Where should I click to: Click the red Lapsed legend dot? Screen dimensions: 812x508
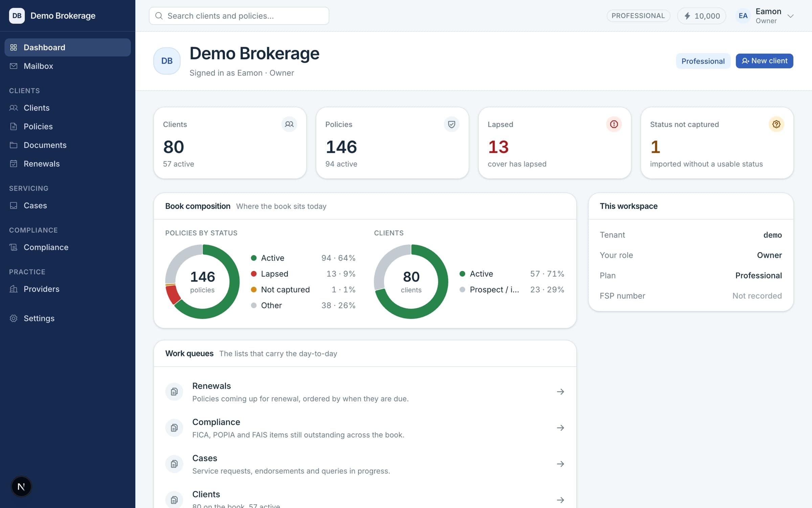(x=253, y=274)
